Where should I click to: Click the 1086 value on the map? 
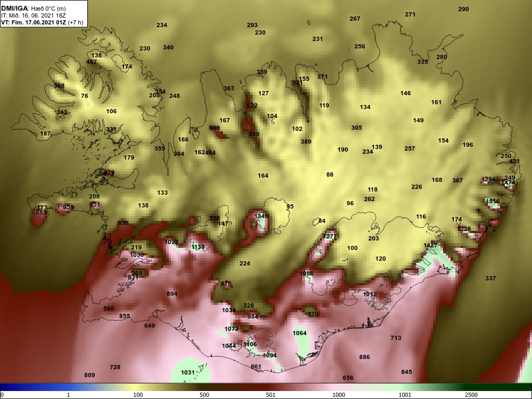click(x=307, y=273)
